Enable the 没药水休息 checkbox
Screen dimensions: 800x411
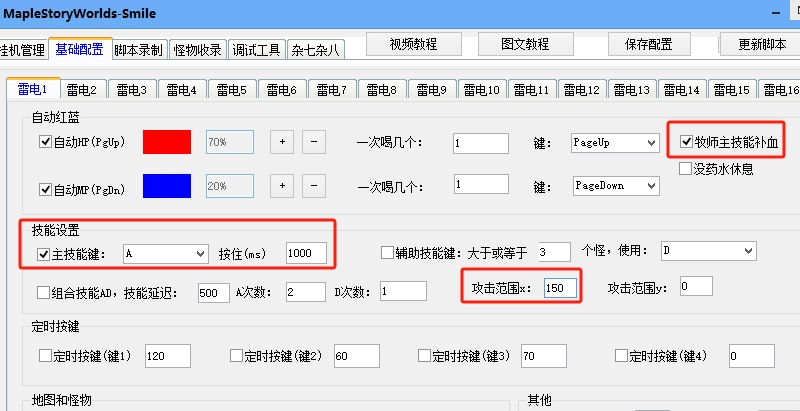685,169
